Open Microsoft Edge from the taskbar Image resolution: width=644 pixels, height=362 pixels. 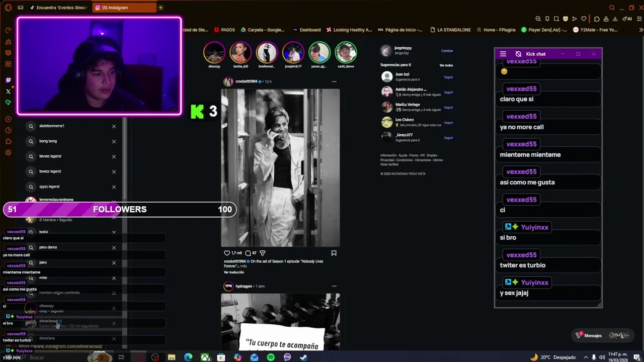click(x=188, y=357)
